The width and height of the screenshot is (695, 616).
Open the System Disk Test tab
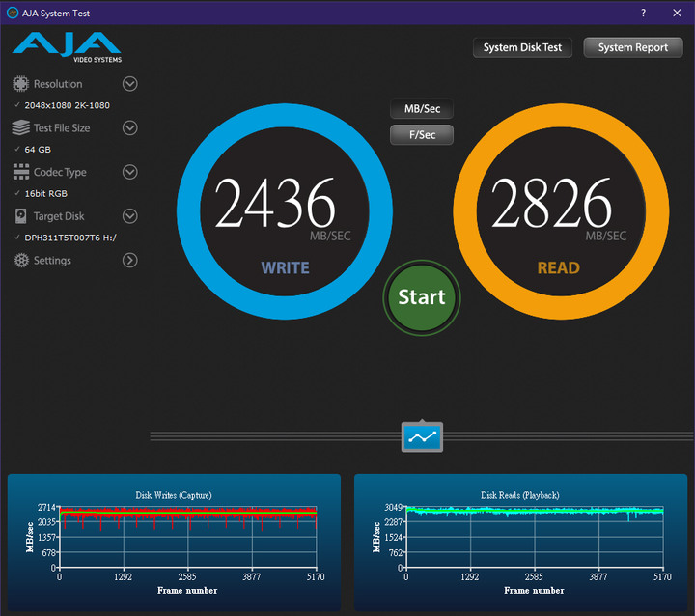522,47
